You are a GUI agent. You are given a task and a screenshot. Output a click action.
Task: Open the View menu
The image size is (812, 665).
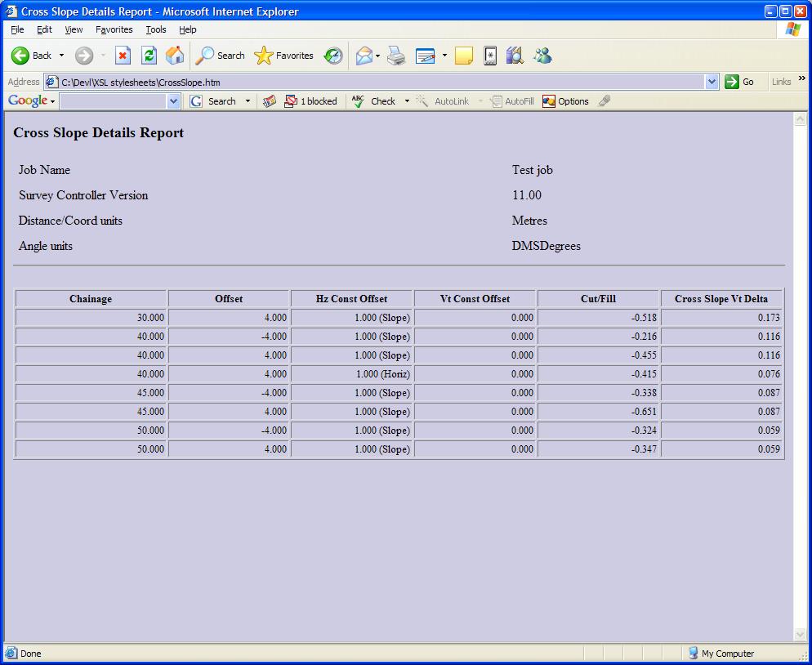click(74, 29)
